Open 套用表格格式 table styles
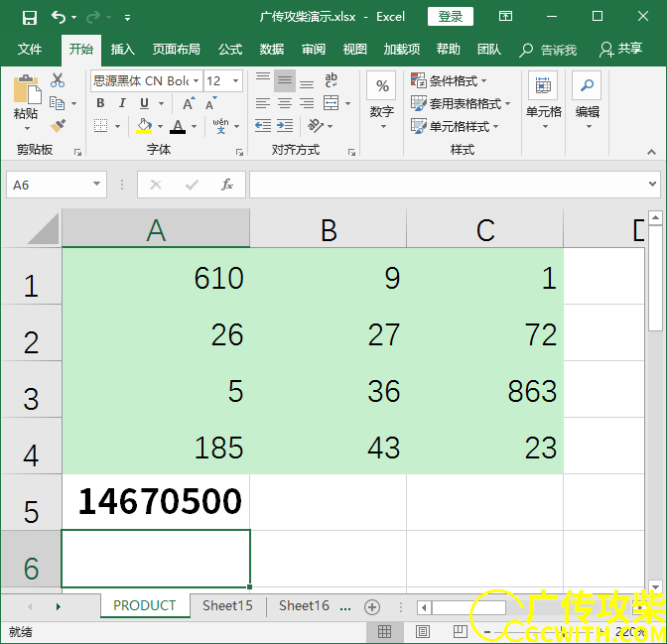 [x=461, y=103]
